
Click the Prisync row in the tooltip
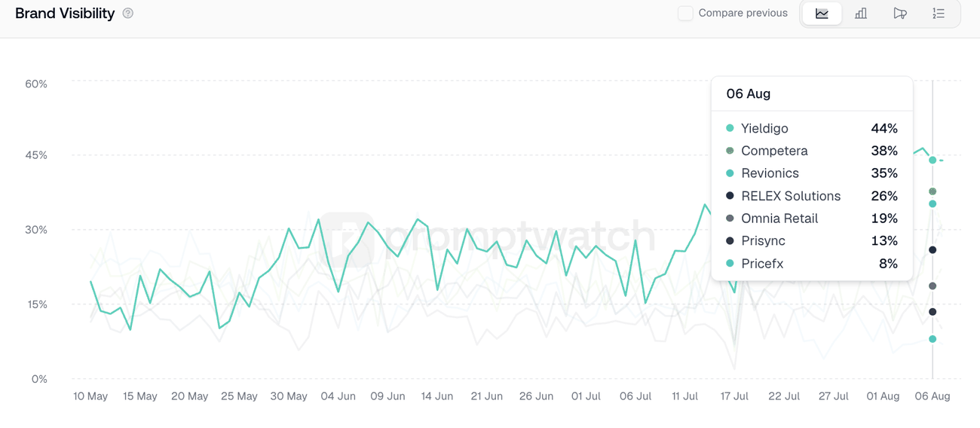(x=812, y=241)
